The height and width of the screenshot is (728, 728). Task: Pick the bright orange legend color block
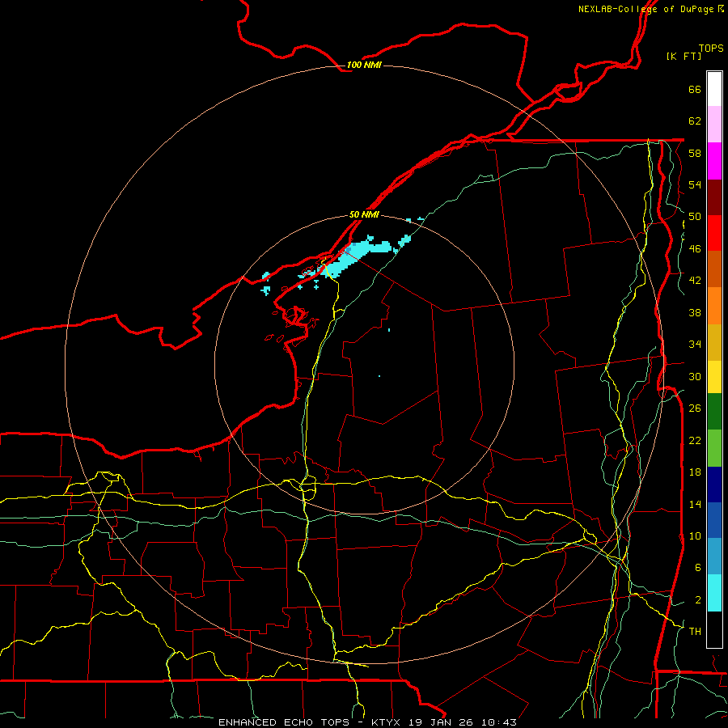pos(714,306)
